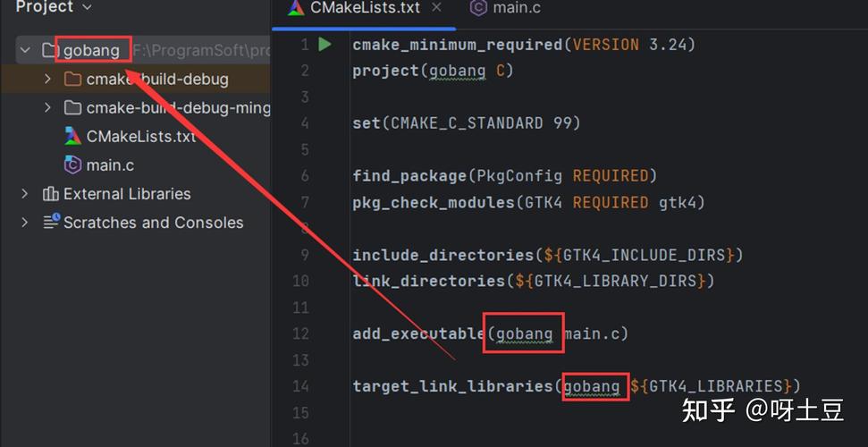Viewport: 868px width, 447px height.
Task: Click the External Libraries icon
Action: 50,194
